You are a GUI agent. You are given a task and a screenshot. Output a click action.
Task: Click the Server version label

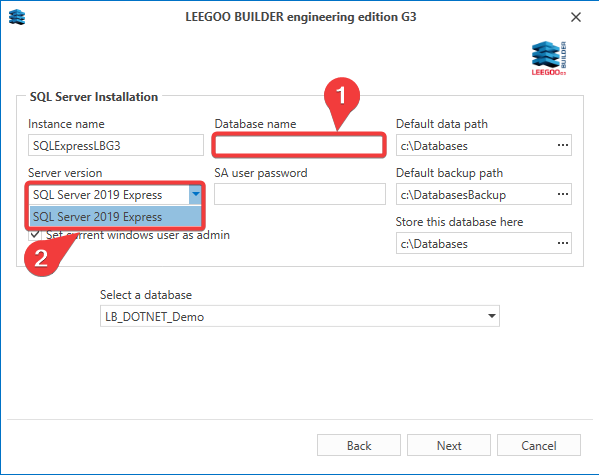65,173
